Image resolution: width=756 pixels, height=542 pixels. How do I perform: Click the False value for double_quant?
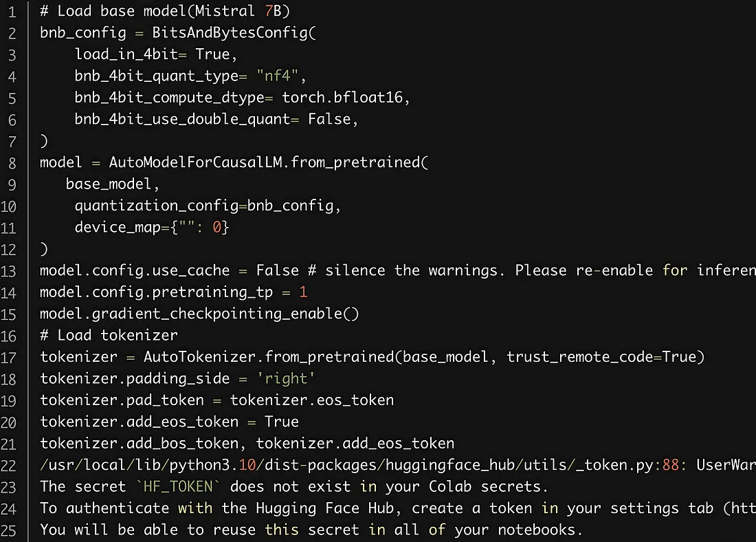[x=329, y=119]
